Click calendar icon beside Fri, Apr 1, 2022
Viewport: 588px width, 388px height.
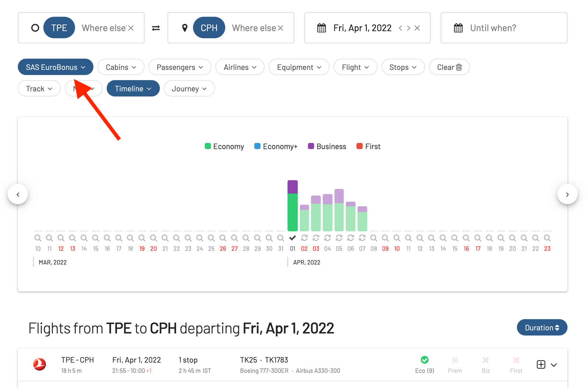coord(322,28)
